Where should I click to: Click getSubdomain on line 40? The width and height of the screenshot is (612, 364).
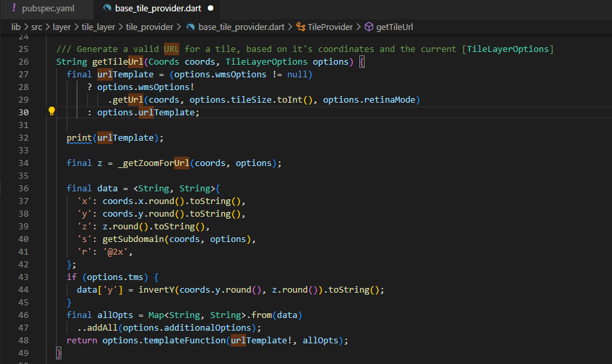pyautogui.click(x=133, y=239)
